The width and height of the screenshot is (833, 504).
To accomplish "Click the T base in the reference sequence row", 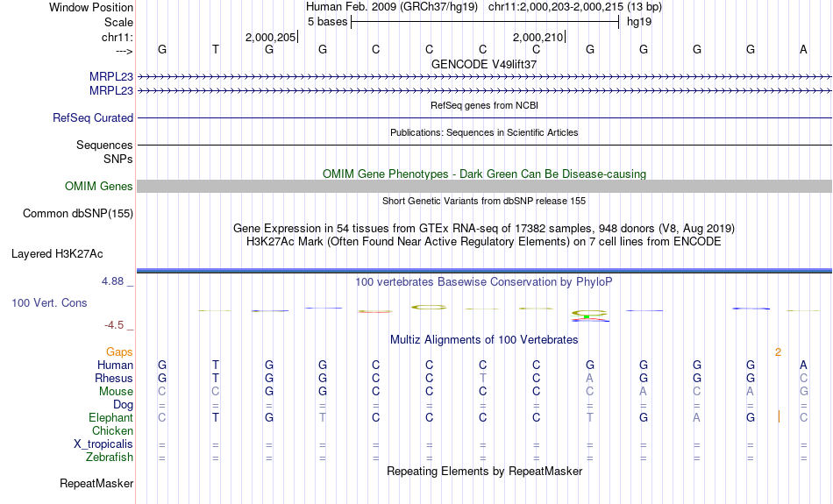I will point(215,49).
